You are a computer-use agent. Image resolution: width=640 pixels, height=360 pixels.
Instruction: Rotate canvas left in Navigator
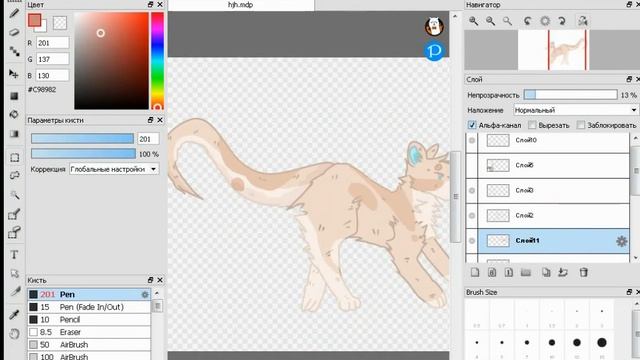coord(528,21)
